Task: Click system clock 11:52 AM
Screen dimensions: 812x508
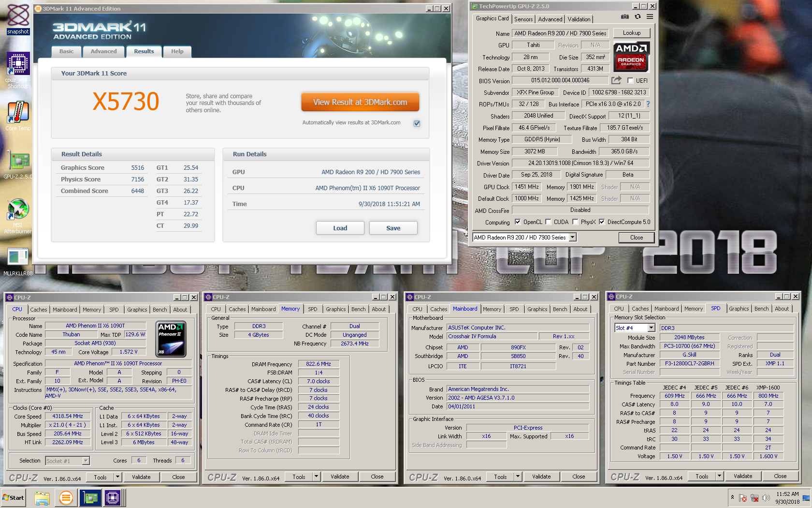Action: pyautogui.click(x=787, y=494)
